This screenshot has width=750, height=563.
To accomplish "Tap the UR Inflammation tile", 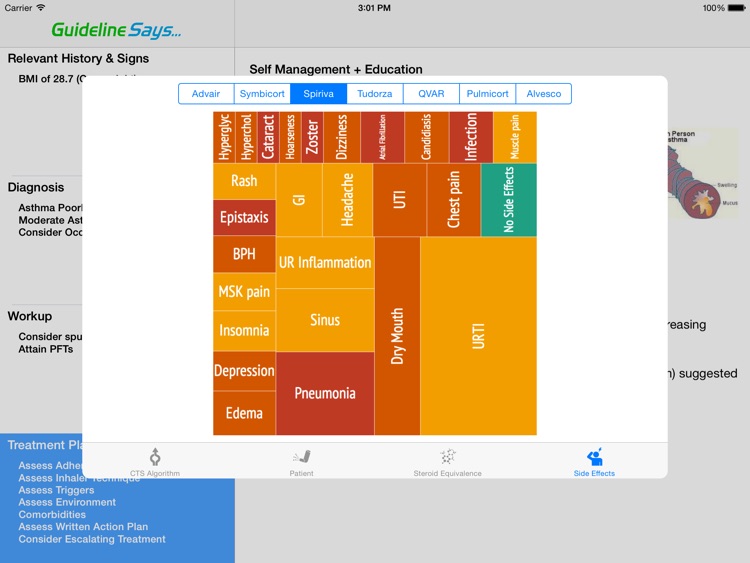I will point(325,263).
